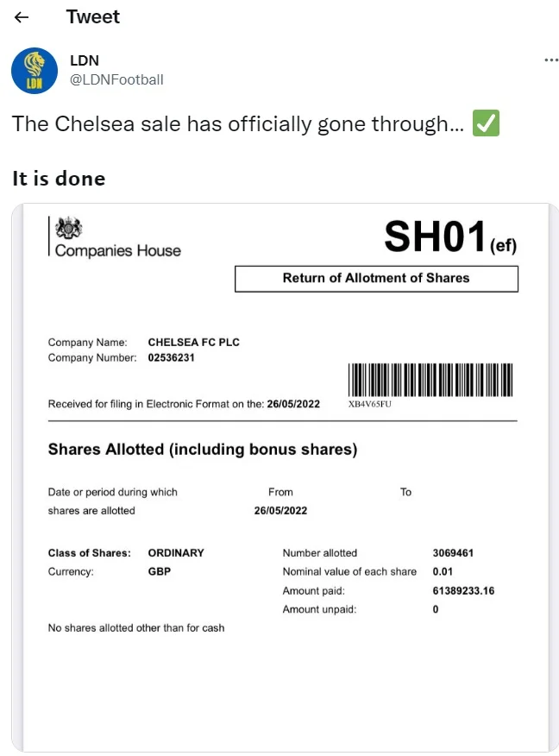Click the 'It is done' text
This screenshot has height=756, width=559.
59,179
